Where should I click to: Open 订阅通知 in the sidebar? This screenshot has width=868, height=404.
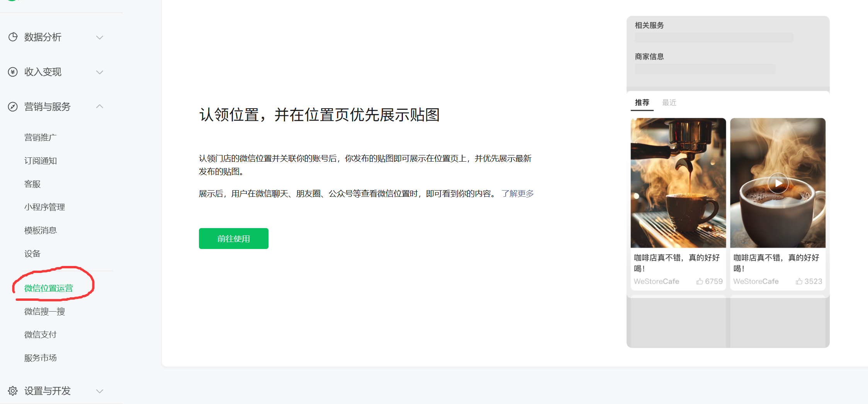click(x=41, y=161)
